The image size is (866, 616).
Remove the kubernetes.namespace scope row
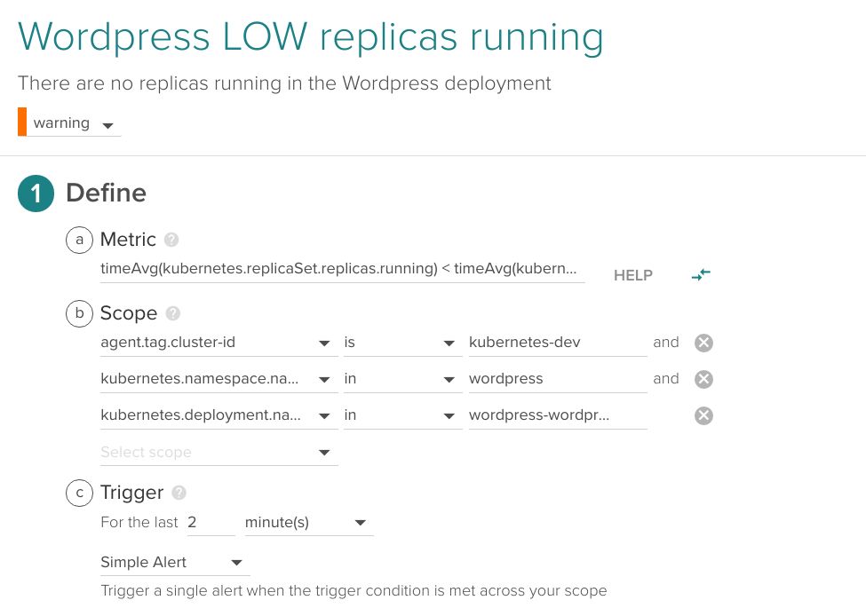[703, 379]
